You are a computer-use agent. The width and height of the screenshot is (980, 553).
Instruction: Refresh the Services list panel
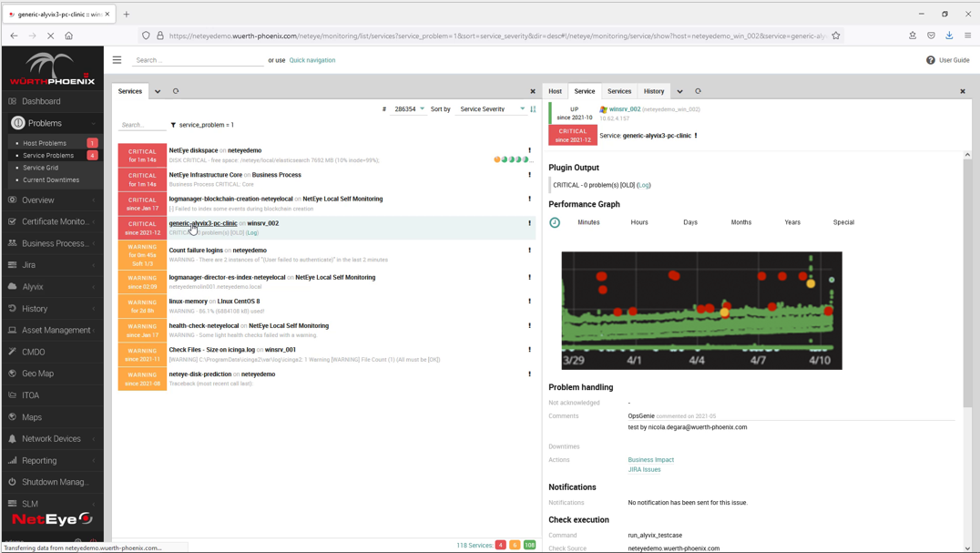(x=176, y=91)
